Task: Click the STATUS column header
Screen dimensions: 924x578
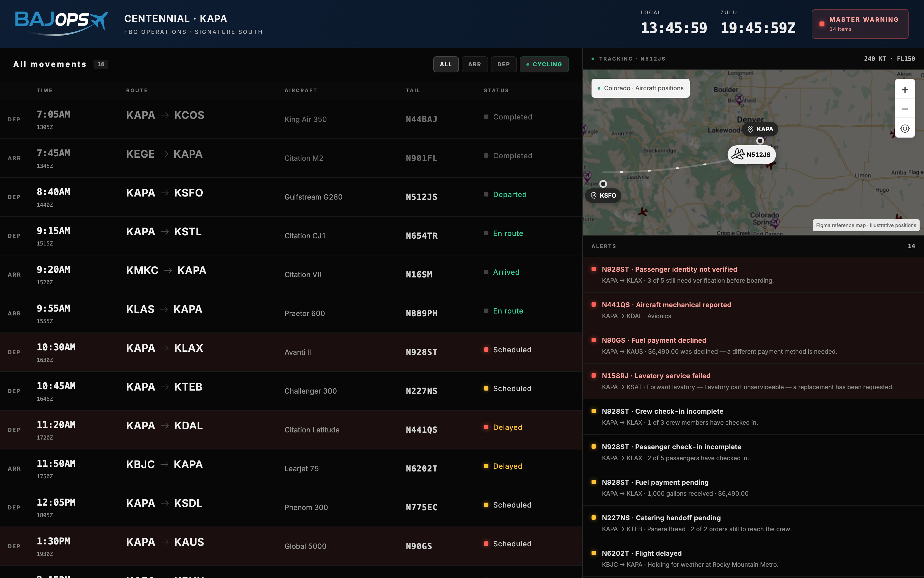Action: (496, 91)
